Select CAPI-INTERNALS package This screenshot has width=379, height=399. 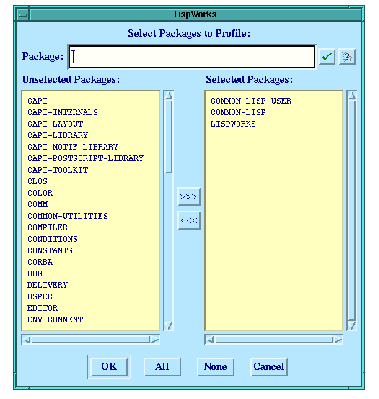[x=62, y=112]
